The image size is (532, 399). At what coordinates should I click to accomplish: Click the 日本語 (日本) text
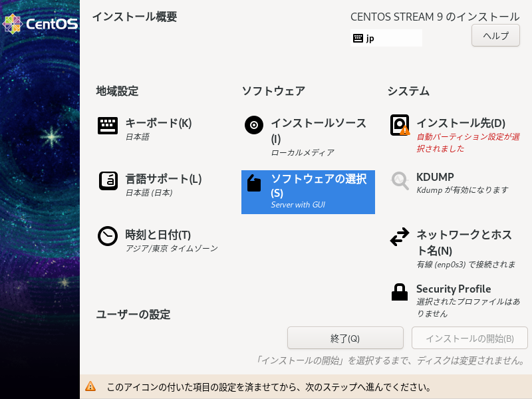coord(149,193)
